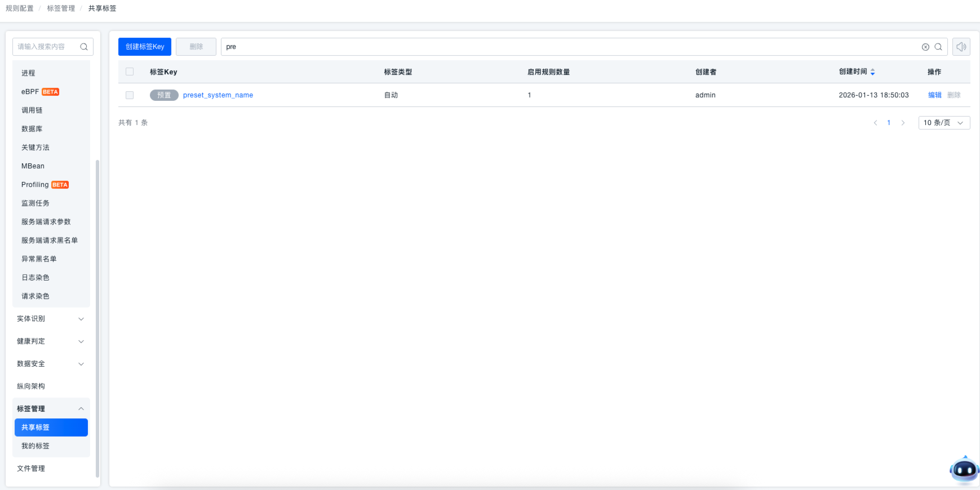Sort by 创建时间 using sort arrows

[x=872, y=72]
